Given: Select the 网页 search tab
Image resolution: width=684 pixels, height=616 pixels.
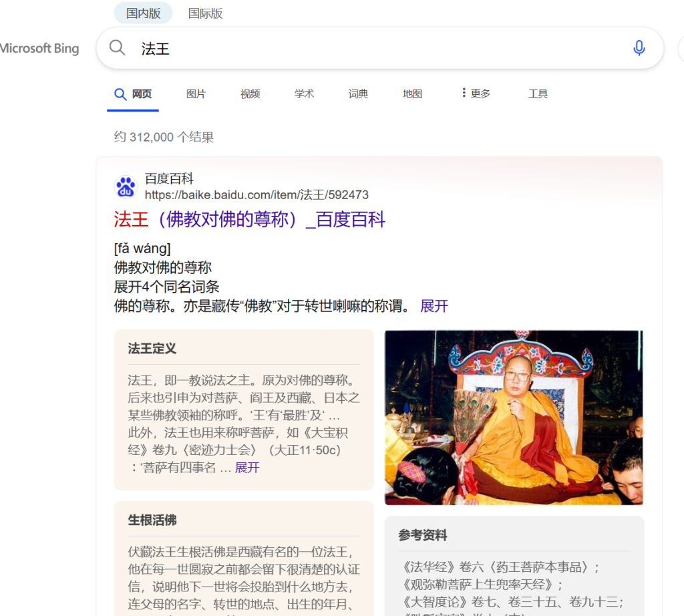Looking at the screenshot, I should pos(133,94).
